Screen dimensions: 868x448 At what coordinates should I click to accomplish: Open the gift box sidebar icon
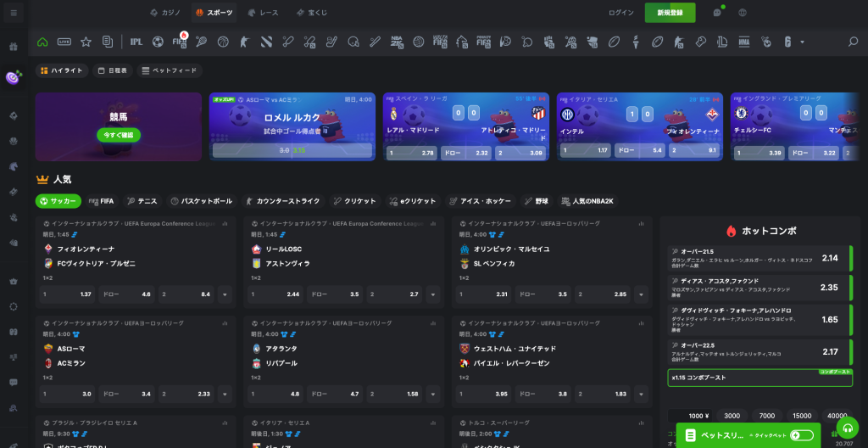(x=14, y=47)
